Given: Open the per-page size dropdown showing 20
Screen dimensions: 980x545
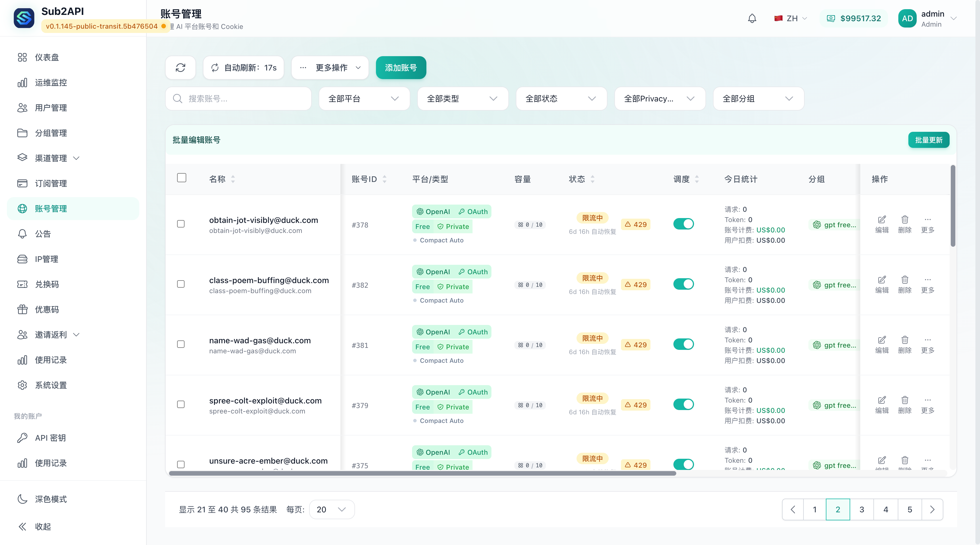Looking at the screenshot, I should pyautogui.click(x=332, y=509).
